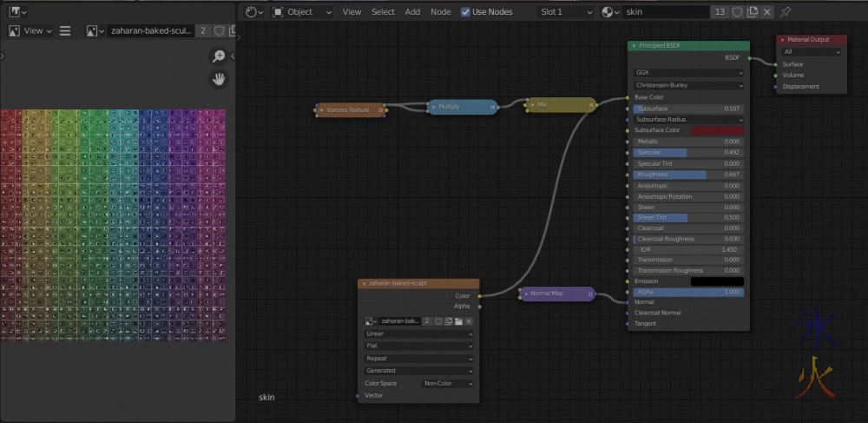This screenshot has height=423, width=868.
Task: Open image file with folder icon in texture node
Action: click(x=458, y=321)
